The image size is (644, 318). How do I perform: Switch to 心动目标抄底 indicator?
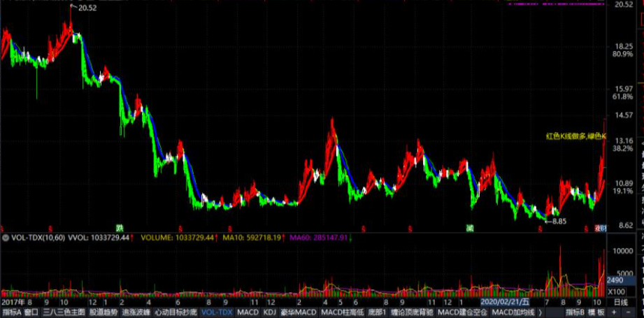point(176,312)
